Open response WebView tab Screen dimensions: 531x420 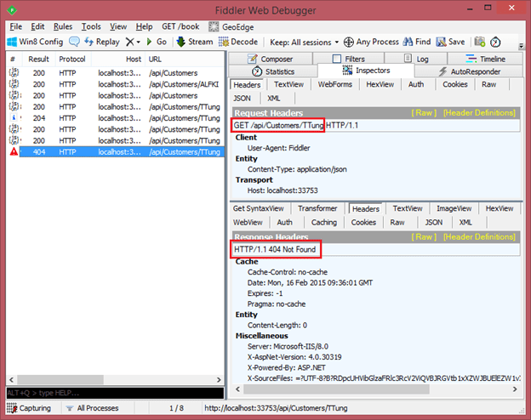click(x=248, y=223)
